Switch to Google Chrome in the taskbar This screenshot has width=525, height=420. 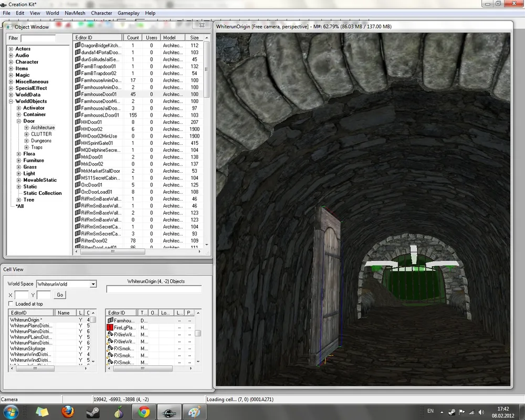point(144,412)
